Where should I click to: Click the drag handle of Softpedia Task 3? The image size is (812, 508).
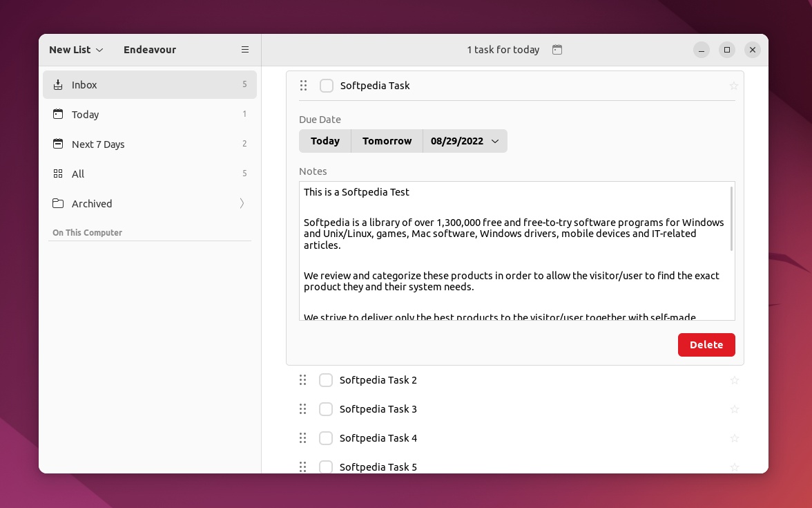click(x=303, y=408)
